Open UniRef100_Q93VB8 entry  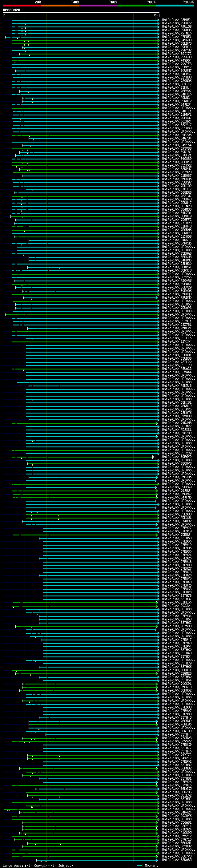pyautogui.click(x=177, y=149)
